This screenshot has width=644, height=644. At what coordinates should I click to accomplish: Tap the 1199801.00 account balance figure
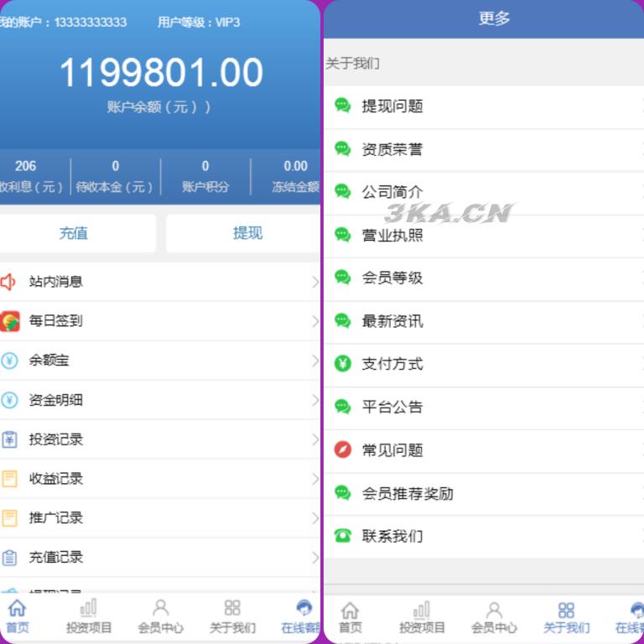pyautogui.click(x=161, y=72)
